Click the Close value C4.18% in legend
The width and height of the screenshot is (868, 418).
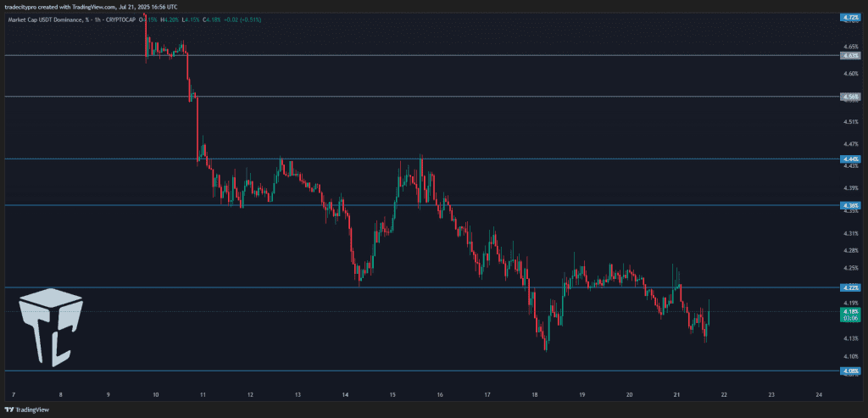[x=211, y=20]
